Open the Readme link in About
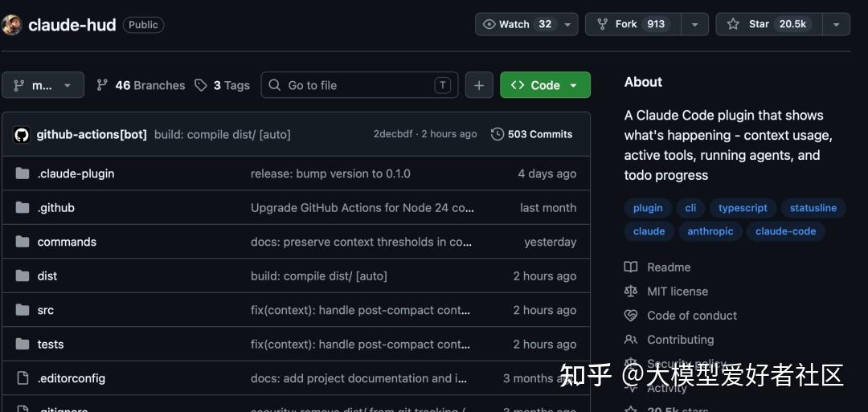This screenshot has width=868, height=412. tap(669, 267)
